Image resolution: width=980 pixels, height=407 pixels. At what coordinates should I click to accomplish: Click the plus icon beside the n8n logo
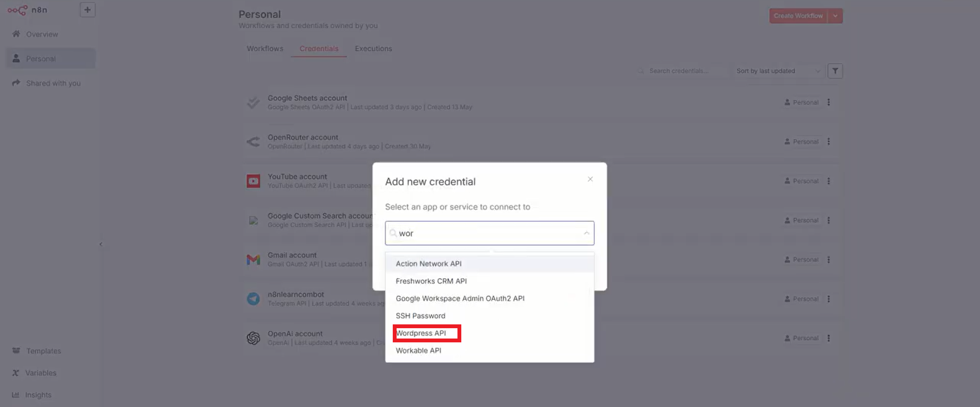click(x=87, y=10)
